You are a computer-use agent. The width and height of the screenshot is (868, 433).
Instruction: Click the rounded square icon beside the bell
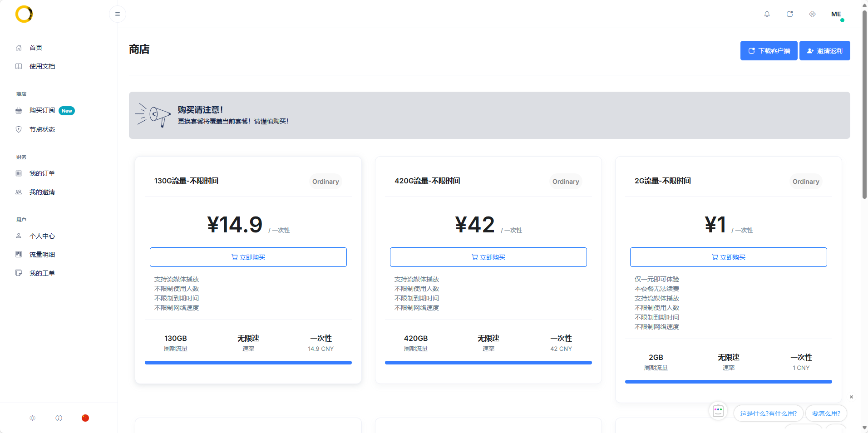click(789, 14)
